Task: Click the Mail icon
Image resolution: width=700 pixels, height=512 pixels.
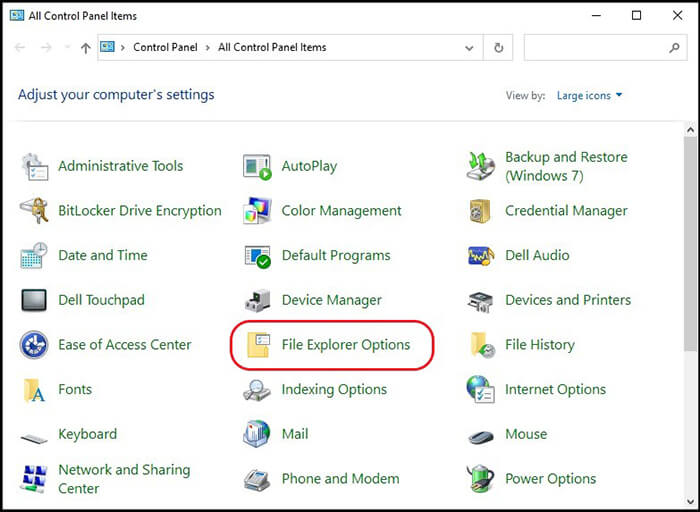Action: point(257,433)
